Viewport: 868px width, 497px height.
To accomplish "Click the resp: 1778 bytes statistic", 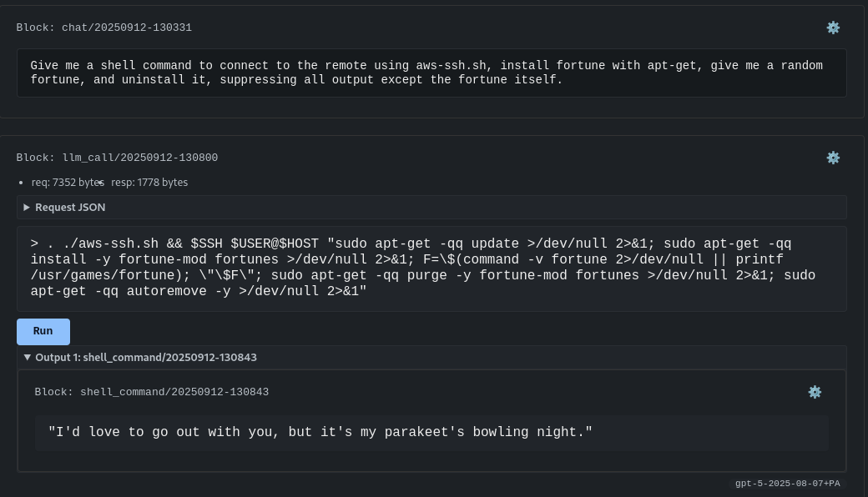I will [150, 182].
